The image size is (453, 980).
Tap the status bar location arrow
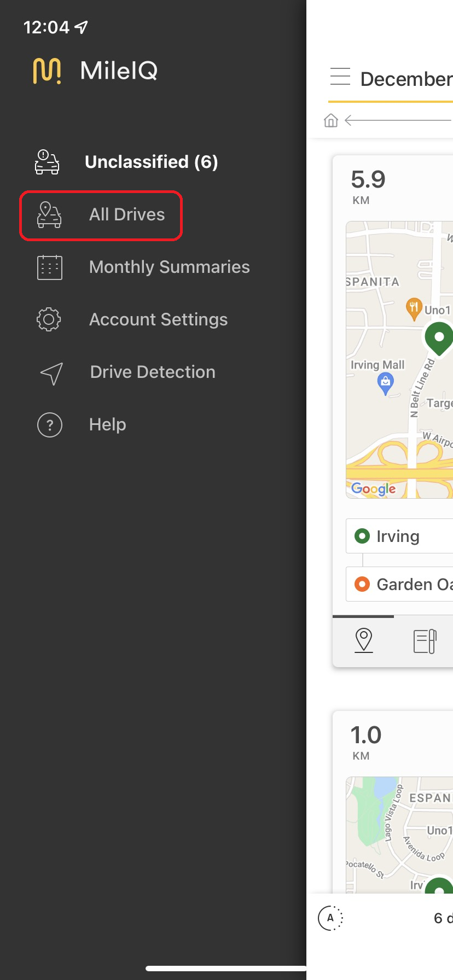click(x=81, y=27)
